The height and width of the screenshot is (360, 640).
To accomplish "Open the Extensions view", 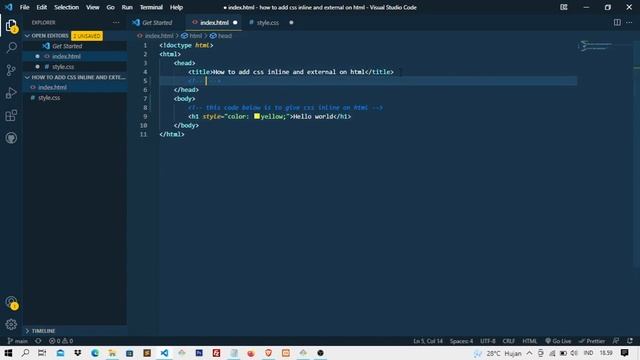I will (x=11, y=116).
